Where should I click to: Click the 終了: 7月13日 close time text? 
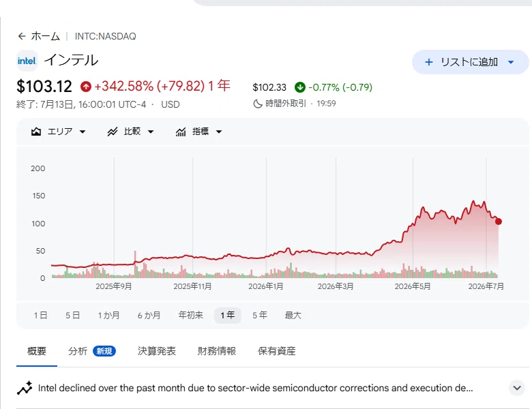(x=81, y=104)
